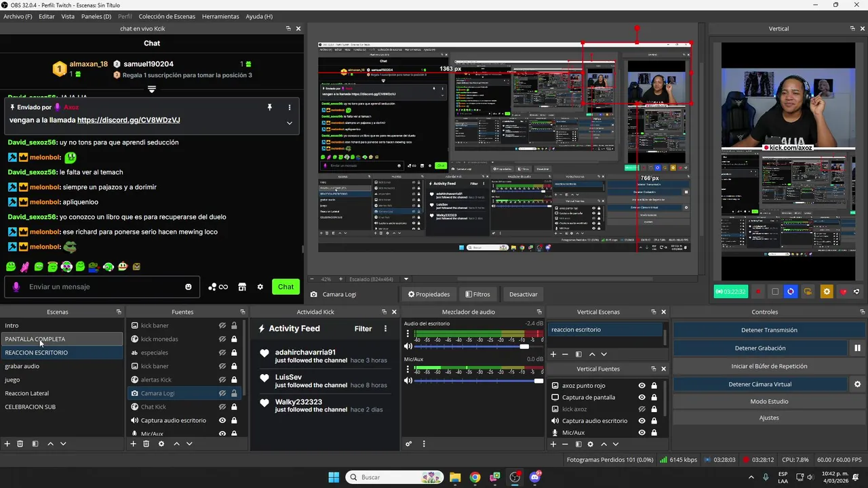Mute the Mic/Aux channel in the mixer
The image size is (868, 488).
click(408, 381)
